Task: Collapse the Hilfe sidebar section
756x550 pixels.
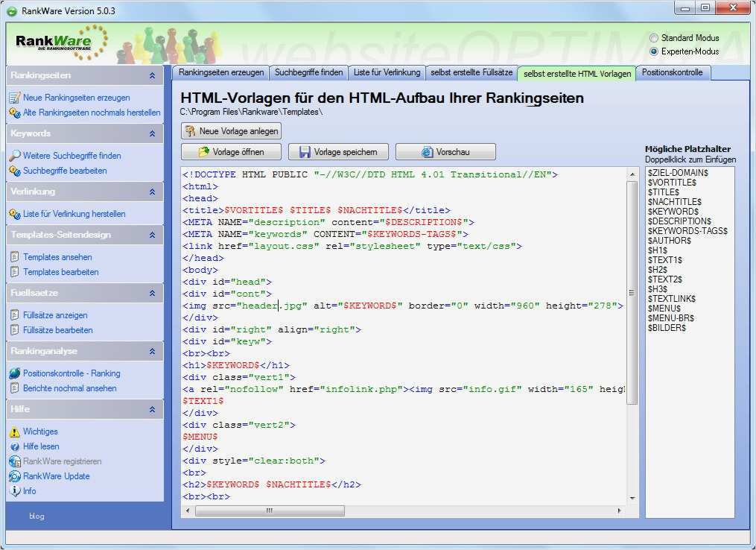Action: point(153,410)
